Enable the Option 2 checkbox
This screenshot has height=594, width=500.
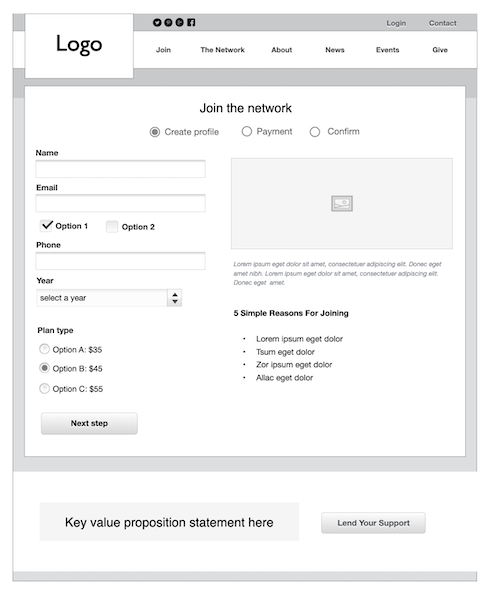coord(112,227)
